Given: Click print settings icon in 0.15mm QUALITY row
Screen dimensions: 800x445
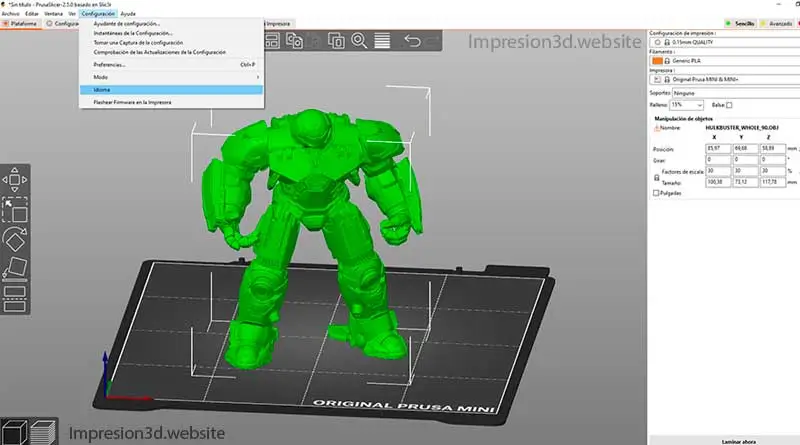Looking at the screenshot, I should [657, 42].
